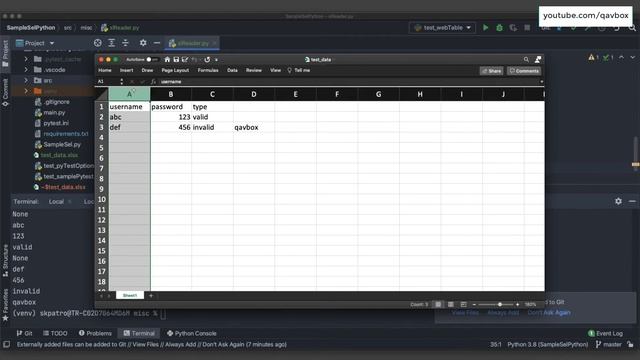Switch to Page Layout ribbon tab
The height and width of the screenshot is (360, 640).
(x=175, y=70)
